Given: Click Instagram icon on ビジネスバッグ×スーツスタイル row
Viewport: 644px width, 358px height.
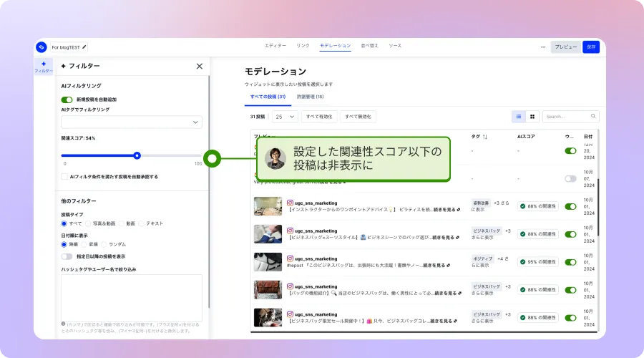Looking at the screenshot, I should [290, 231].
